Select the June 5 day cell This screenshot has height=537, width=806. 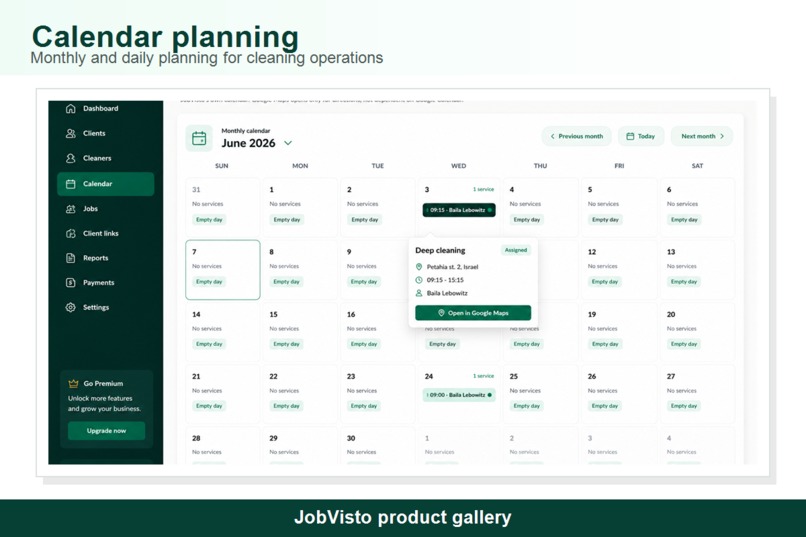[619, 208]
